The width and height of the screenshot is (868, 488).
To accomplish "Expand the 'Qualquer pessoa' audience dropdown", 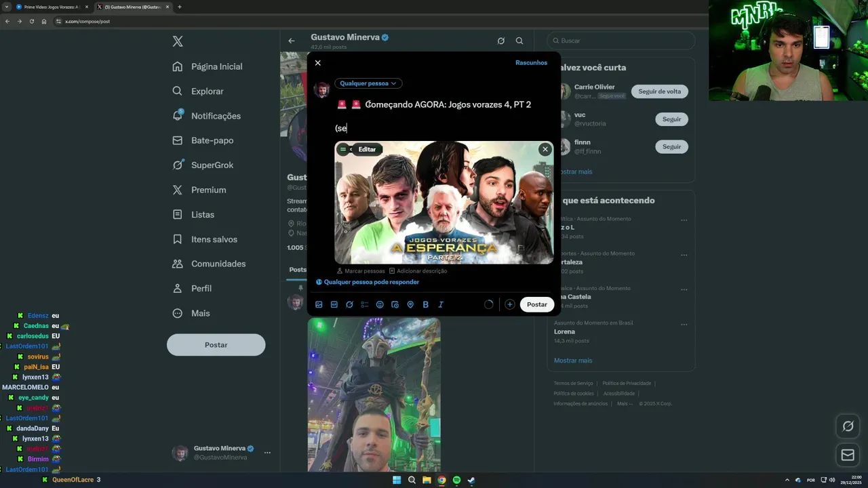I will (368, 83).
